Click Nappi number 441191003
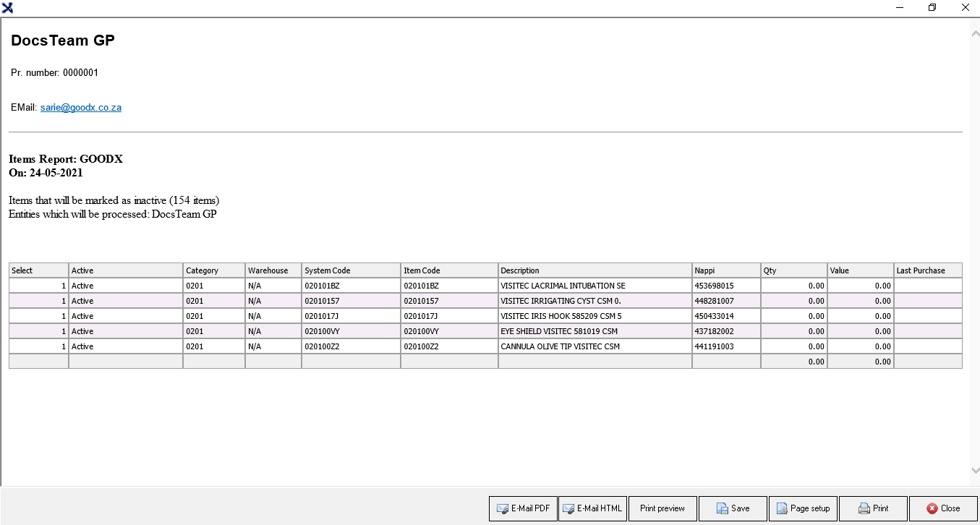The height and width of the screenshot is (525, 980). tap(714, 346)
